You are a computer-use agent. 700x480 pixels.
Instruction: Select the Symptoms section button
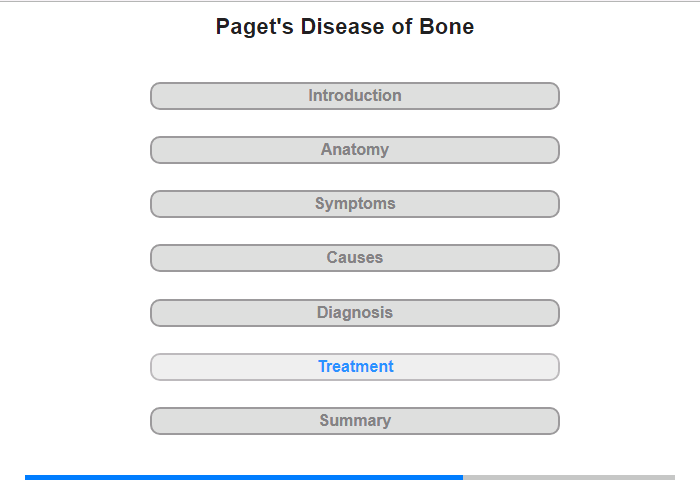tap(355, 204)
